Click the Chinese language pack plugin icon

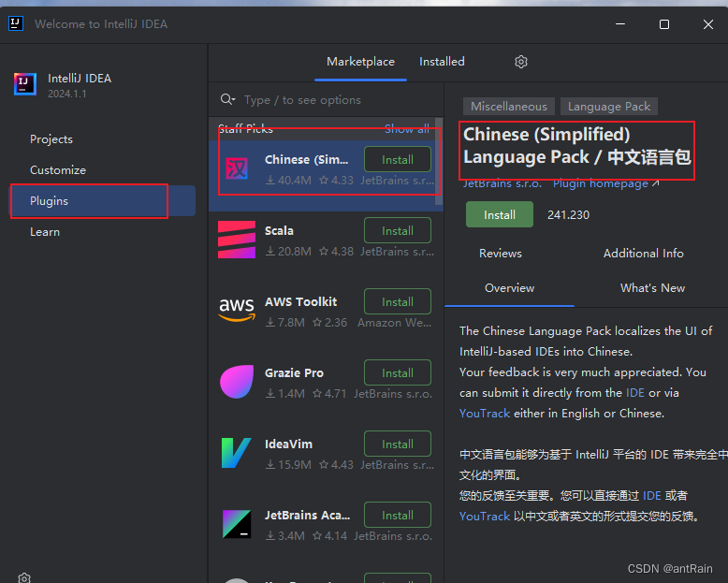tap(237, 168)
